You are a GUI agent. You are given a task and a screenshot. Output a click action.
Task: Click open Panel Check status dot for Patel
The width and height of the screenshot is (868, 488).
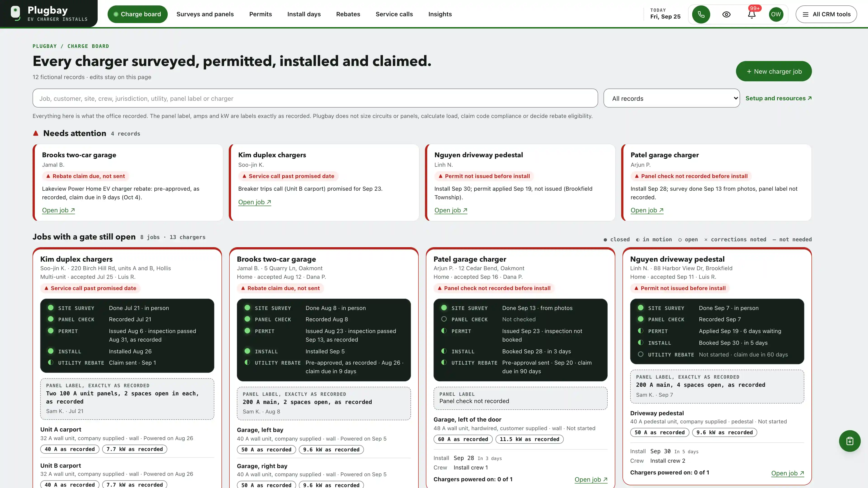point(444,319)
